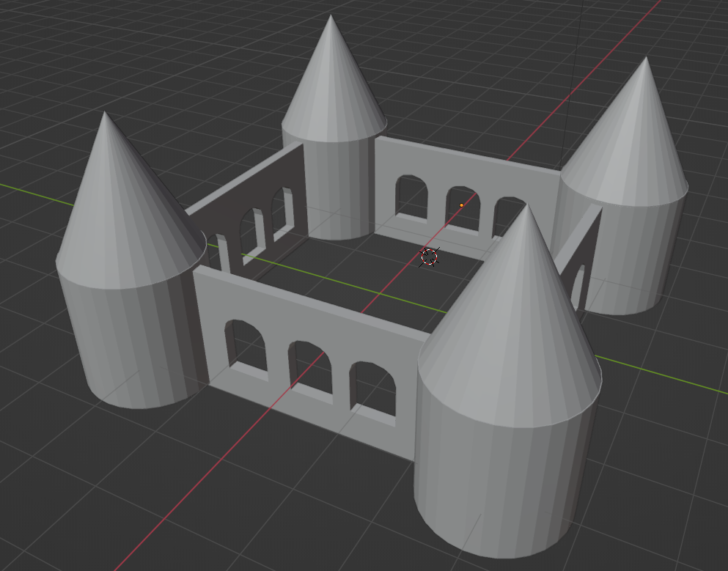Viewport: 728px width, 571px height.
Task: Click the 3D cursor in the courtyard
Action: pyautogui.click(x=430, y=258)
